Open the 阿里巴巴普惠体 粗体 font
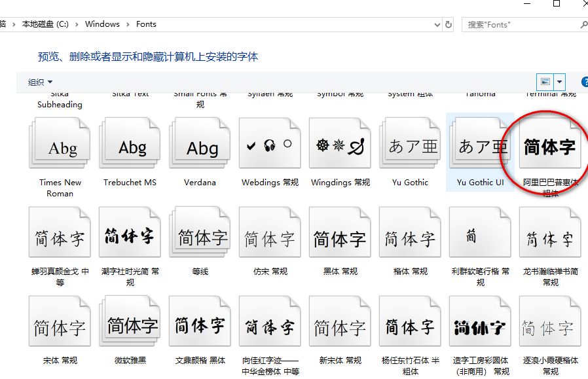This screenshot has width=588, height=379. click(549, 147)
